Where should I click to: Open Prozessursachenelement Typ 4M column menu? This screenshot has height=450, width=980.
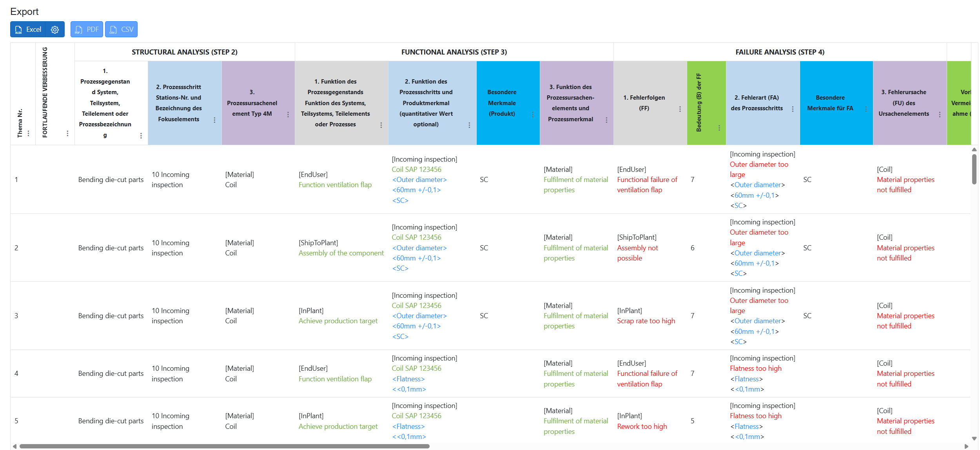pos(288,115)
